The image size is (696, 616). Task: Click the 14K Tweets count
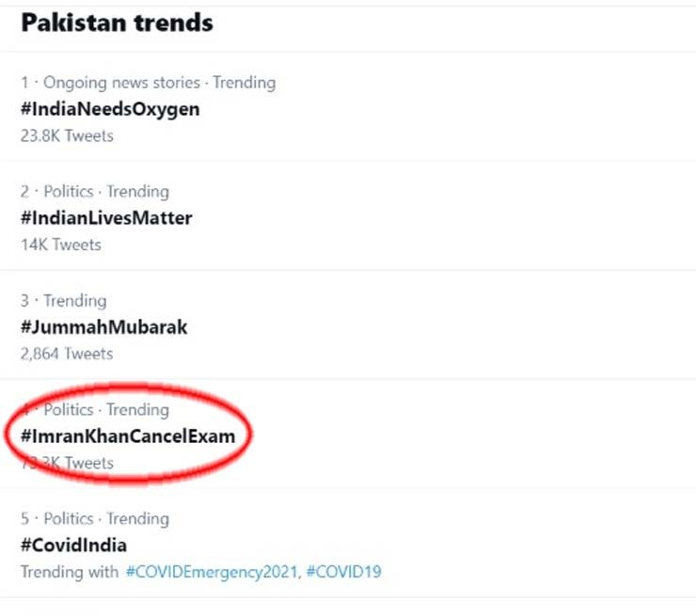60,245
